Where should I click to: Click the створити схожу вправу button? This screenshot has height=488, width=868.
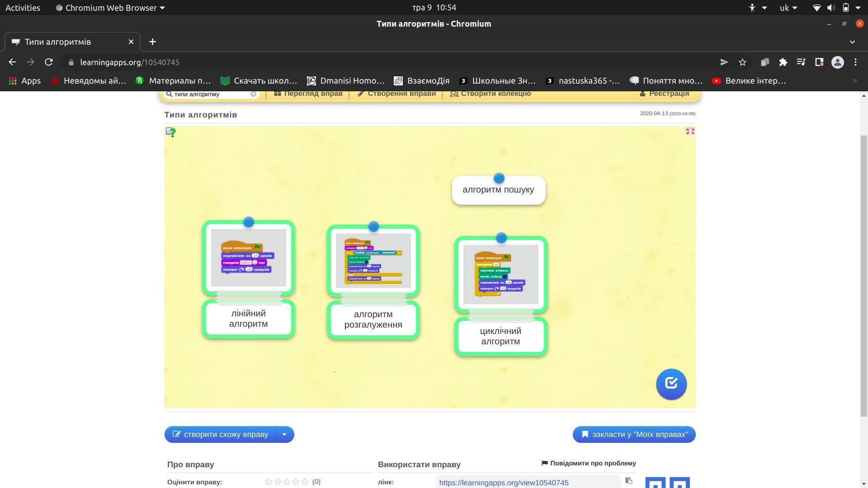[220, 434]
